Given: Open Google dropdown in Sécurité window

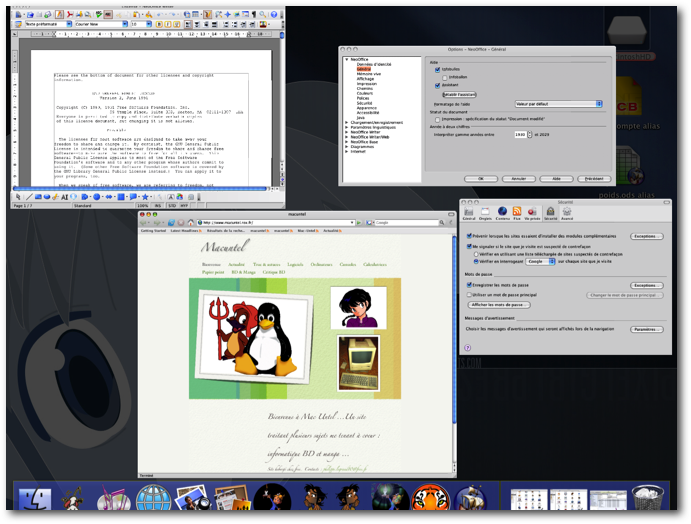Looking at the screenshot, I should coord(540,261).
